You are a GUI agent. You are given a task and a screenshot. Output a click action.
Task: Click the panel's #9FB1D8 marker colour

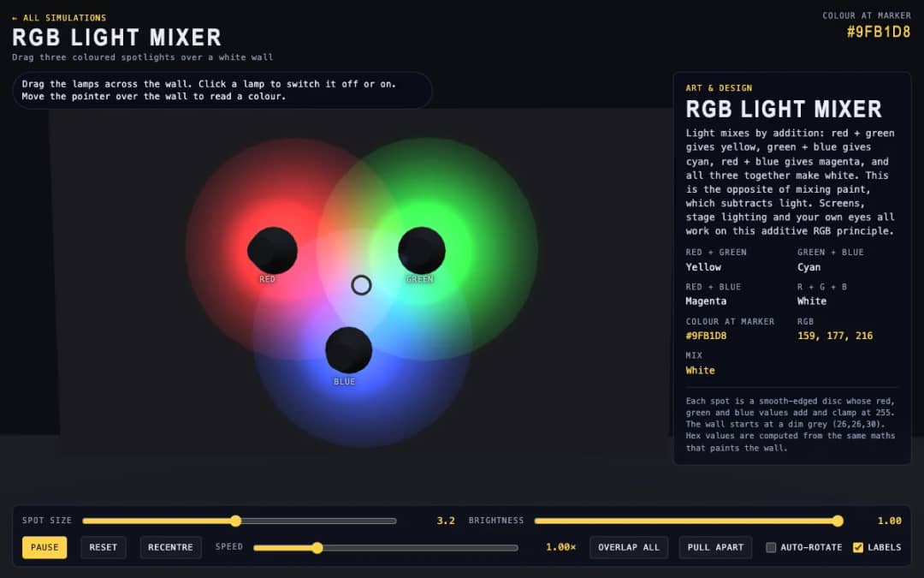pos(706,336)
